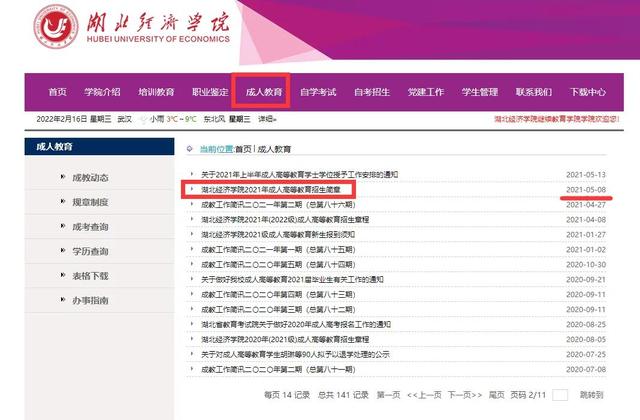
Task: Open 湖北经济学院2021年成人高等教育招生简章 article
Action: point(271,190)
